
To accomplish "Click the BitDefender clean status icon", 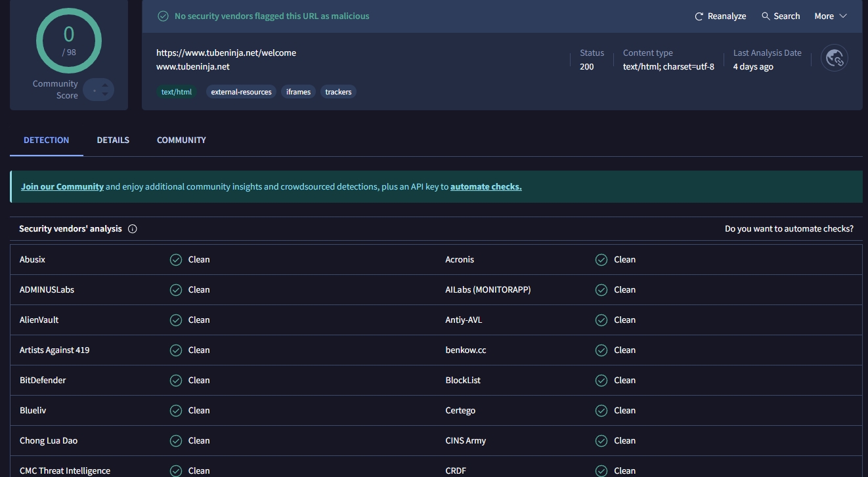I will (176, 381).
